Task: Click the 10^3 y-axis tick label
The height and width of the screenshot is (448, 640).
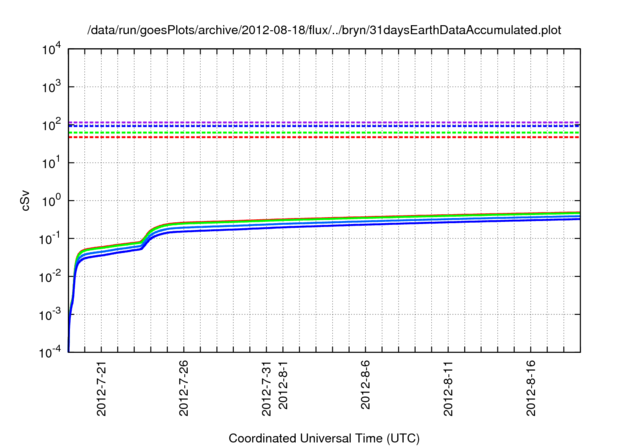Action: 52,87
